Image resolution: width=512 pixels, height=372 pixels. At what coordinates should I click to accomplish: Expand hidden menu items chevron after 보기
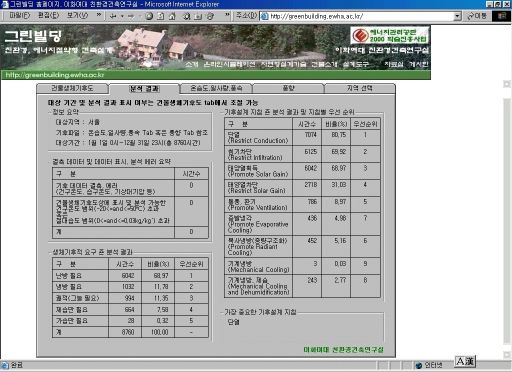coord(99,15)
